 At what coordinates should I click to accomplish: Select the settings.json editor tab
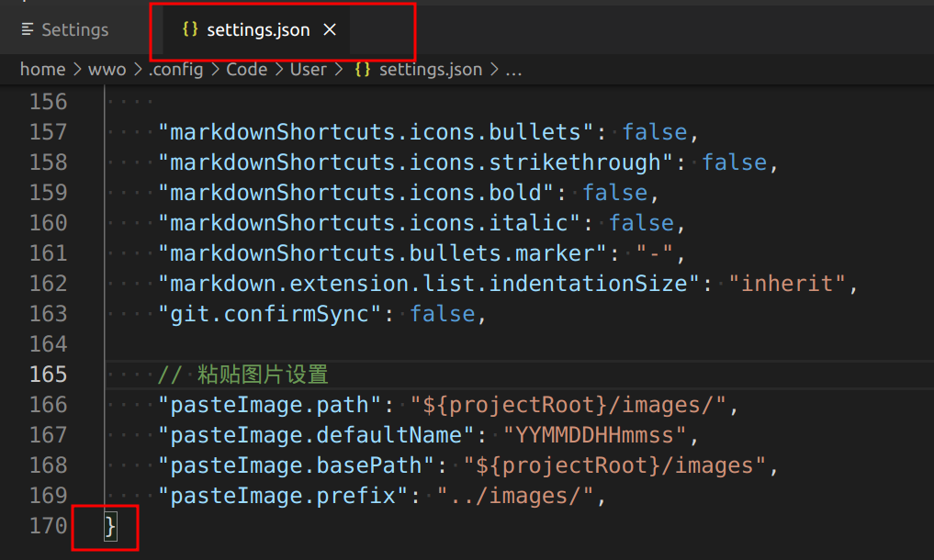(x=258, y=30)
